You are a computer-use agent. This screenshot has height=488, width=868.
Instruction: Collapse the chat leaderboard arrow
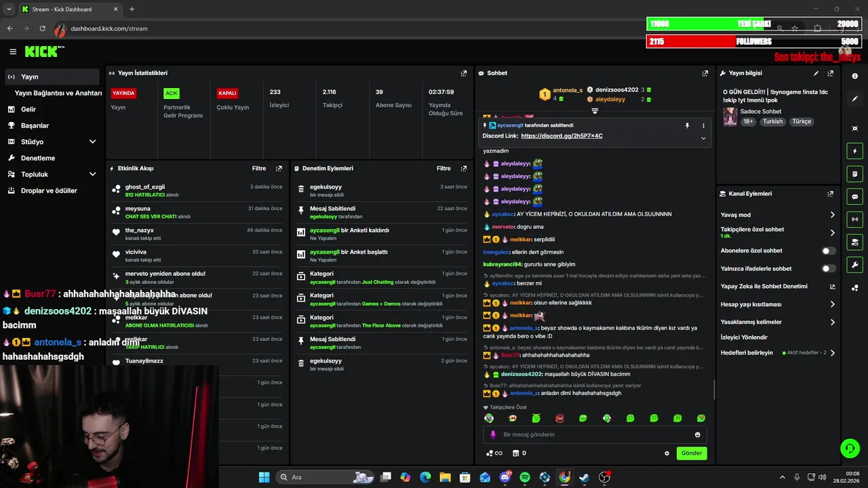[x=595, y=111]
